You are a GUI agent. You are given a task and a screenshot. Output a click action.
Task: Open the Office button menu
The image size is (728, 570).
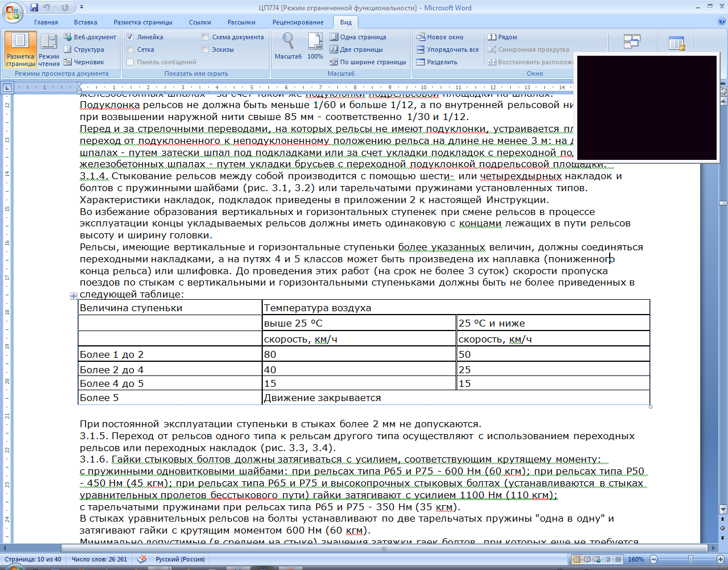13,11
